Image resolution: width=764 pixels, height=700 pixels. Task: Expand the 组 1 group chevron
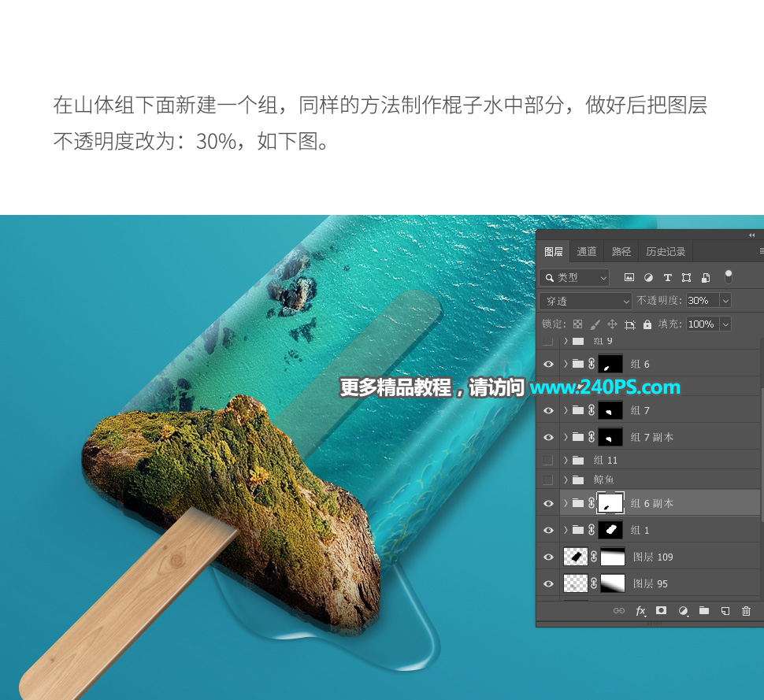[x=566, y=530]
